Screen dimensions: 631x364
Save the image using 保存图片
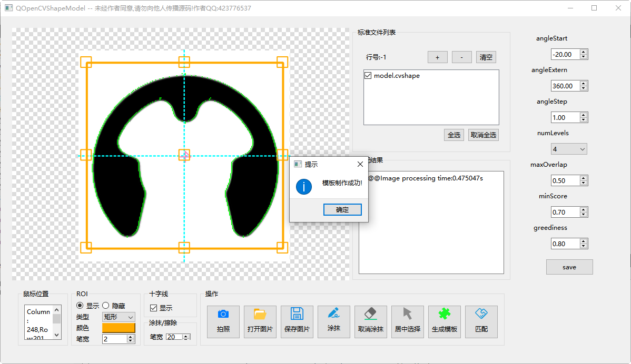[297, 321]
